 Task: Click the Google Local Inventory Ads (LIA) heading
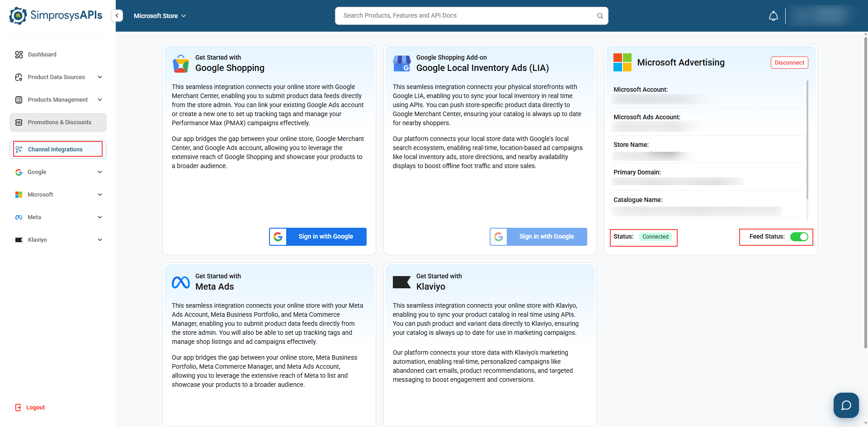pos(482,68)
